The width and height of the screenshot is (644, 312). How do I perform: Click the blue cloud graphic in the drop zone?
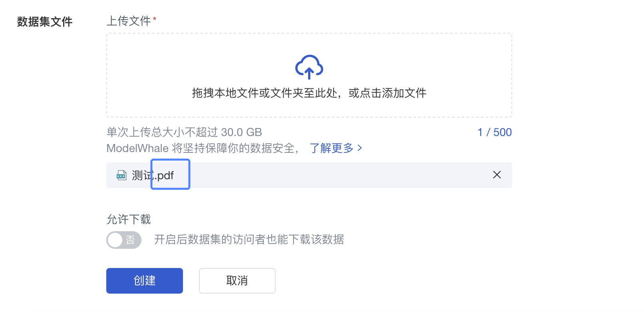click(x=308, y=67)
